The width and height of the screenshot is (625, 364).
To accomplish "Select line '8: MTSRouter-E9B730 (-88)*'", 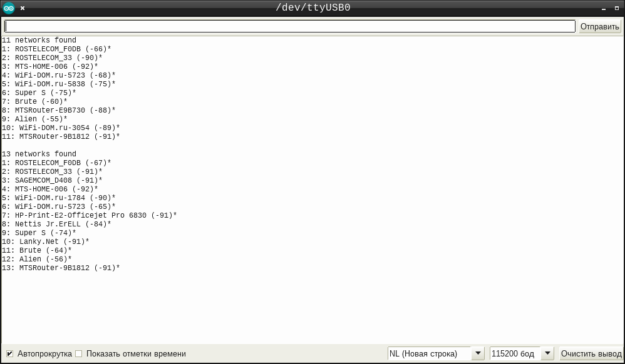I will (59, 110).
